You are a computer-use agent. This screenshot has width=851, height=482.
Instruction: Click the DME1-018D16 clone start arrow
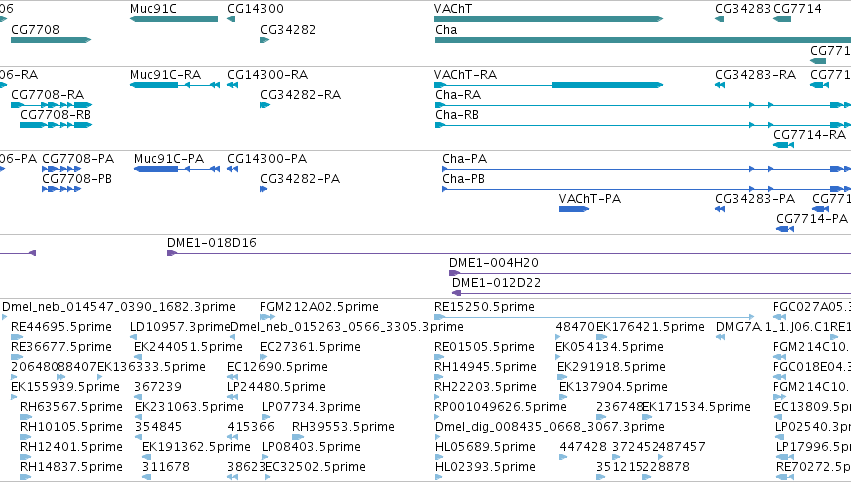(x=172, y=253)
